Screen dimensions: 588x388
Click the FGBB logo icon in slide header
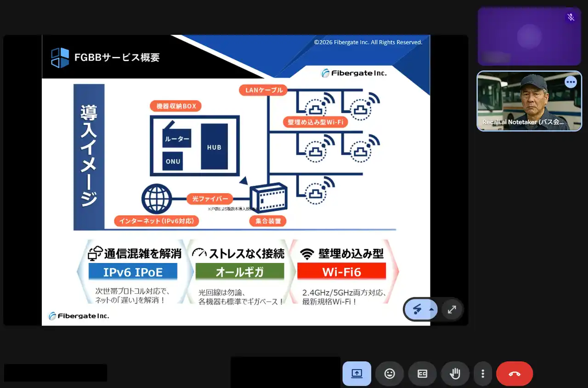60,57
